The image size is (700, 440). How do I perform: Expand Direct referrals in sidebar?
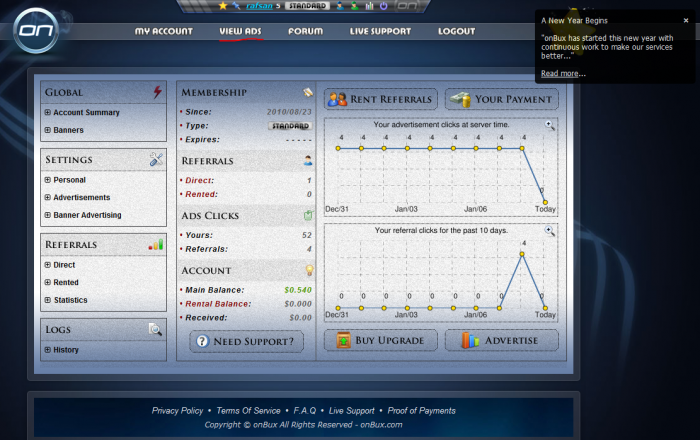pyautogui.click(x=60, y=265)
